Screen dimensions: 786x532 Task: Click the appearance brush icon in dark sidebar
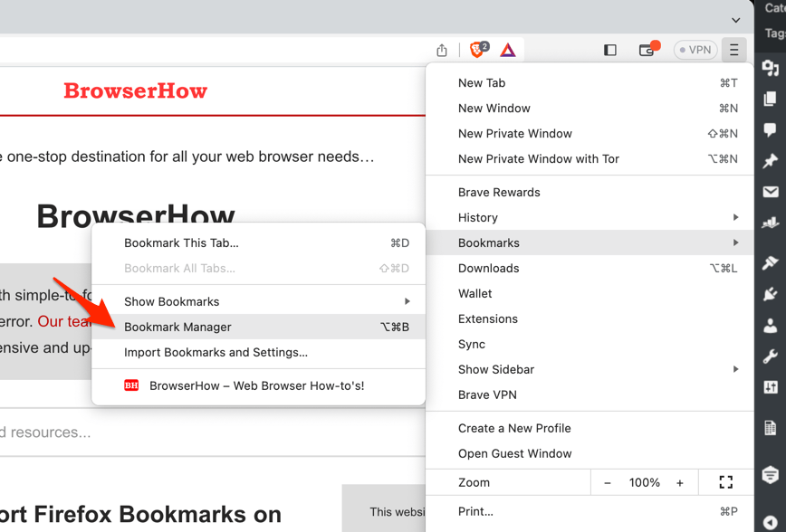pos(771,262)
